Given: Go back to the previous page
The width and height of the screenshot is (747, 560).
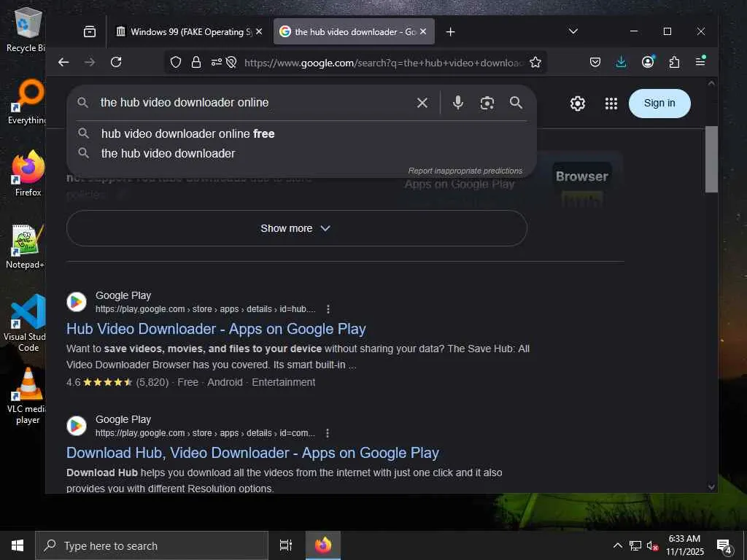Looking at the screenshot, I should (63, 63).
